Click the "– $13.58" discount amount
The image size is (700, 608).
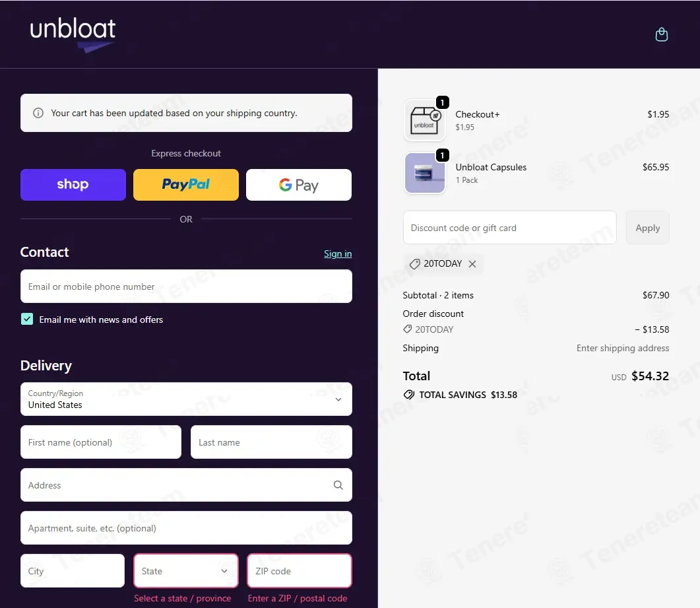[652, 329]
